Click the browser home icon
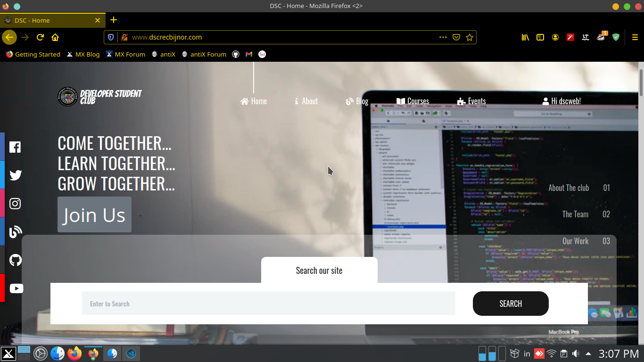644x362 pixels. 55,37
